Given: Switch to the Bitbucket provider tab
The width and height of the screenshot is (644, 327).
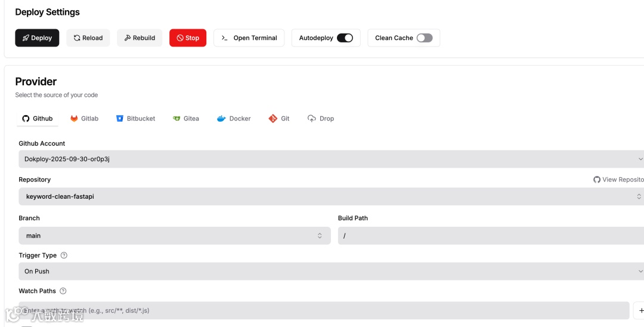Looking at the screenshot, I should (x=135, y=118).
